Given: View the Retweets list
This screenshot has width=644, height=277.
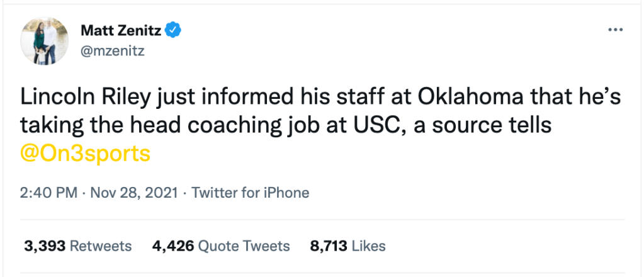Looking at the screenshot, I should pos(100,246).
